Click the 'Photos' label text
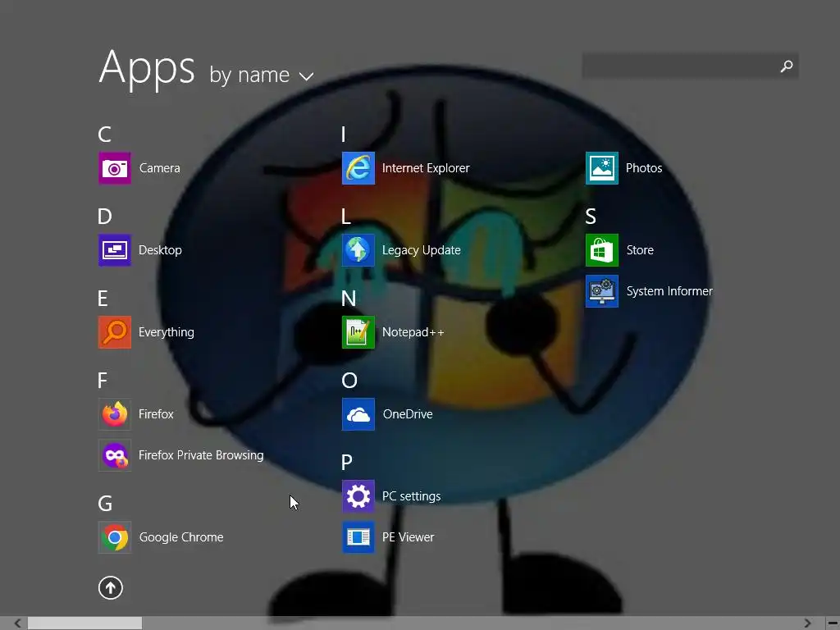The image size is (840, 630). click(x=644, y=168)
